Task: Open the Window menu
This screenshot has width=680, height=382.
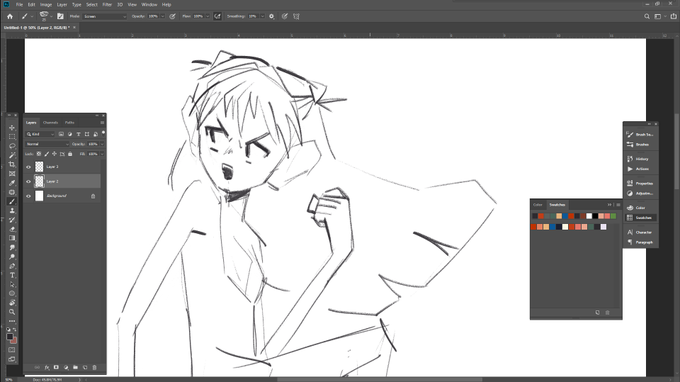Action: (149, 4)
